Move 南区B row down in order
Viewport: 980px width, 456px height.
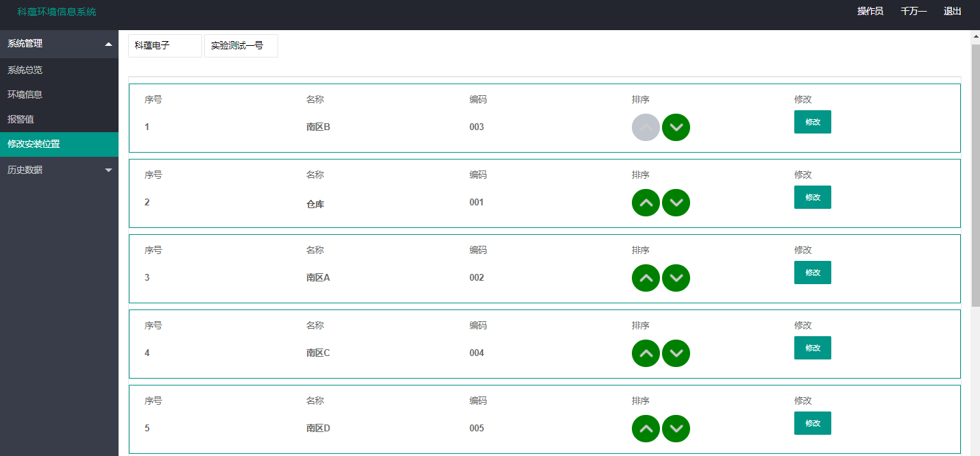coord(676,127)
